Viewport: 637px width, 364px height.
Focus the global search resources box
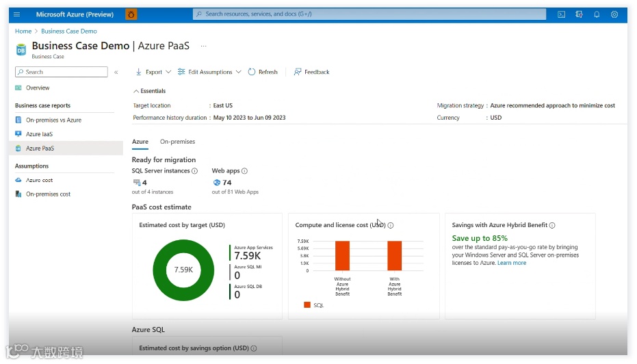[x=369, y=14]
